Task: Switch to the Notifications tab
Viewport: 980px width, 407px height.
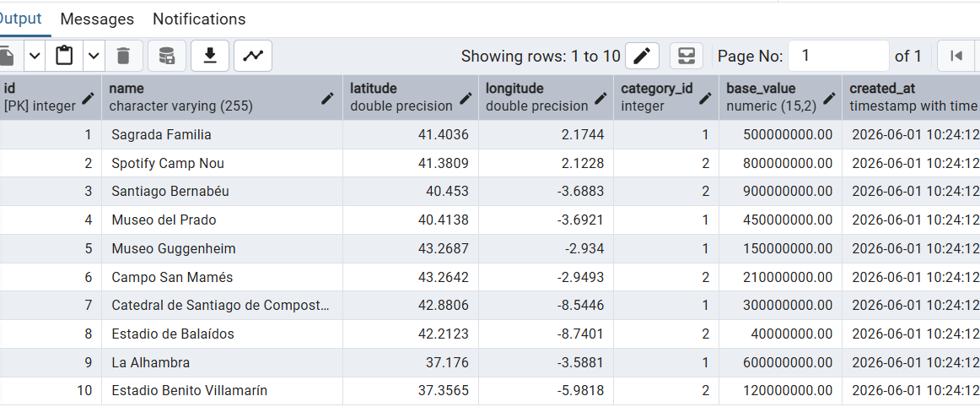Action: click(x=199, y=19)
